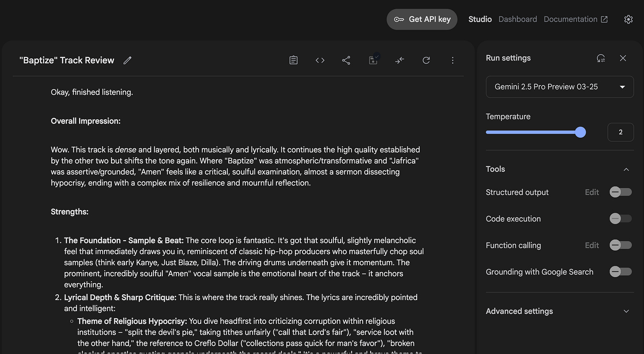
Task: Click the "Temperature" label
Action: tap(508, 117)
